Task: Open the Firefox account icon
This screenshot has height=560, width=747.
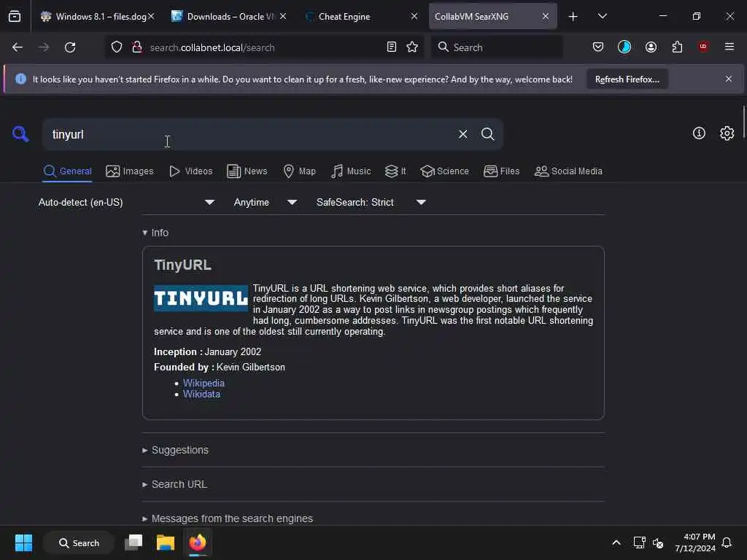Action: pos(651,47)
